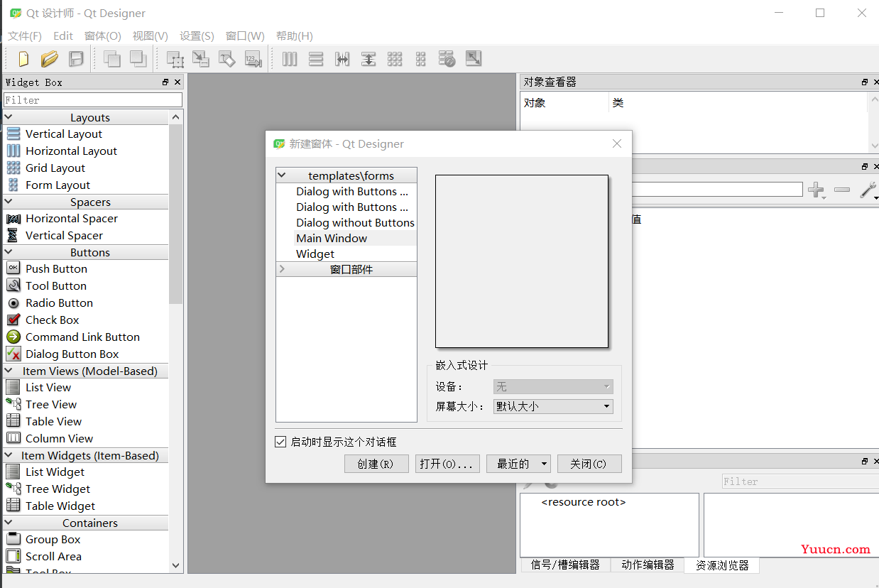Click the Open form folder icon
Screen dimensions: 879x588
click(x=50, y=59)
